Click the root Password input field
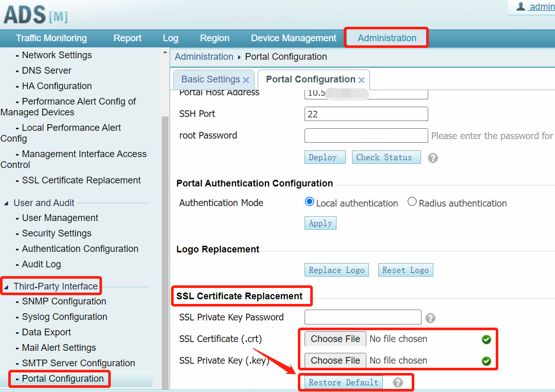 (x=366, y=135)
